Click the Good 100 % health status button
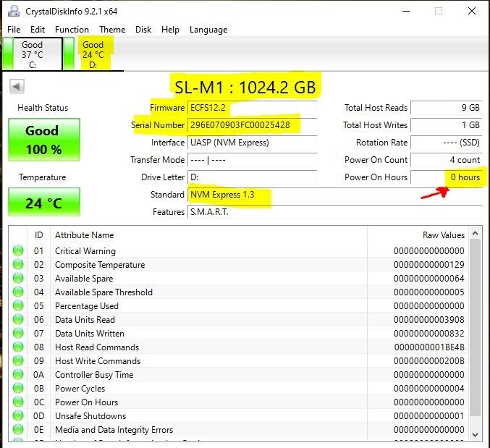The image size is (490, 448). point(44,140)
